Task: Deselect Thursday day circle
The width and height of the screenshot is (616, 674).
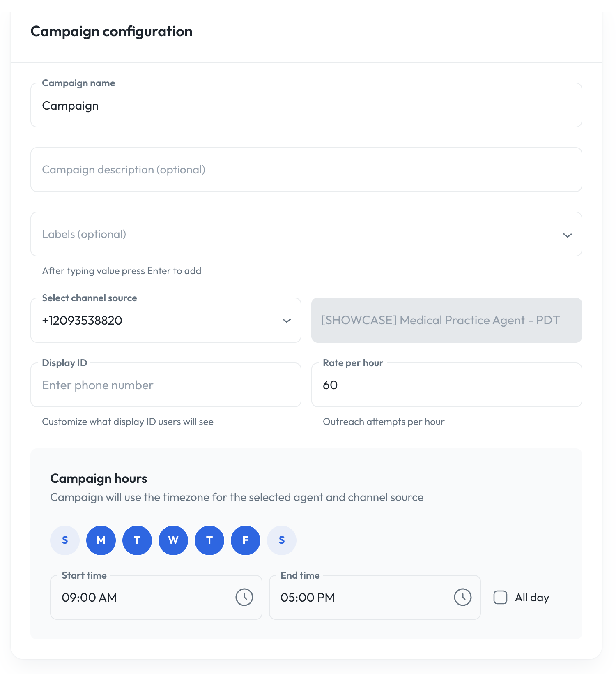Action: point(209,540)
